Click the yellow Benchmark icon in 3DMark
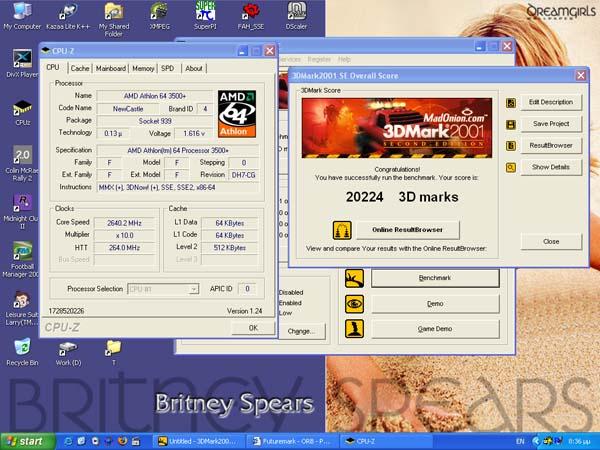 354,278
